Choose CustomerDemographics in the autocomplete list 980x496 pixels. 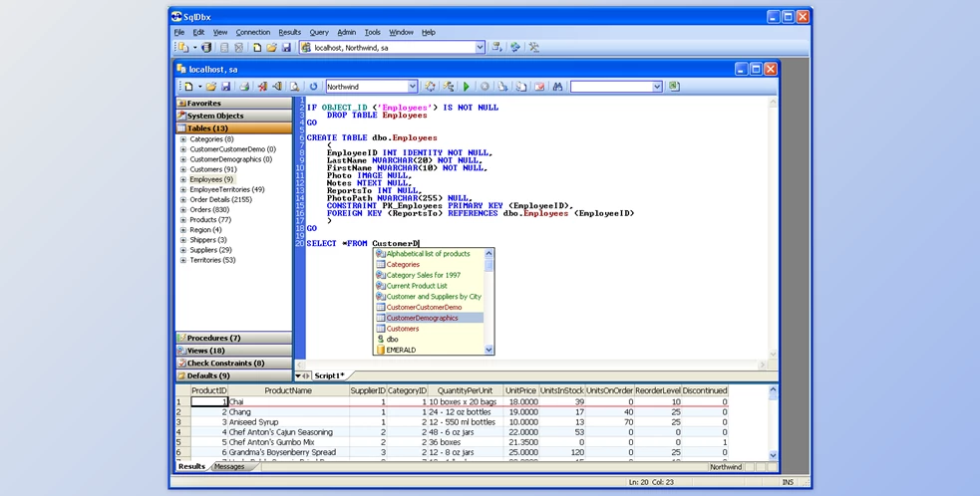pos(429,318)
